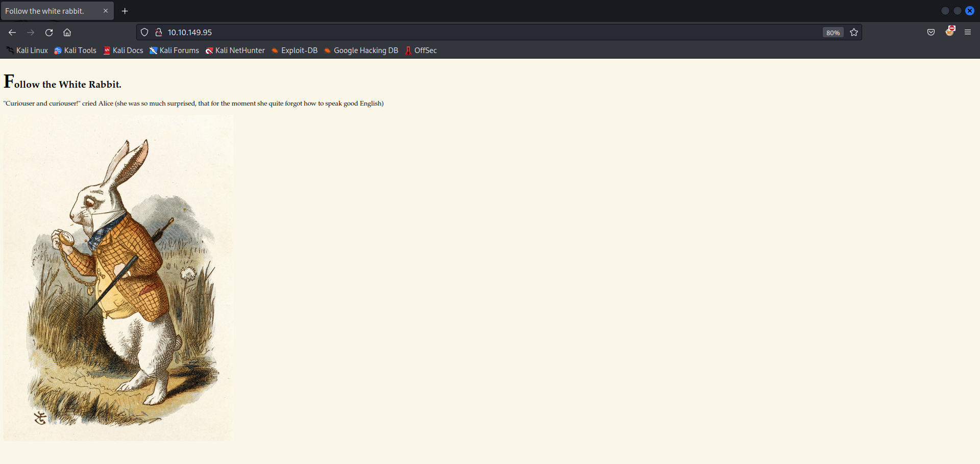The width and height of the screenshot is (980, 464).
Task: Go back to the previous page
Action: [x=12, y=32]
